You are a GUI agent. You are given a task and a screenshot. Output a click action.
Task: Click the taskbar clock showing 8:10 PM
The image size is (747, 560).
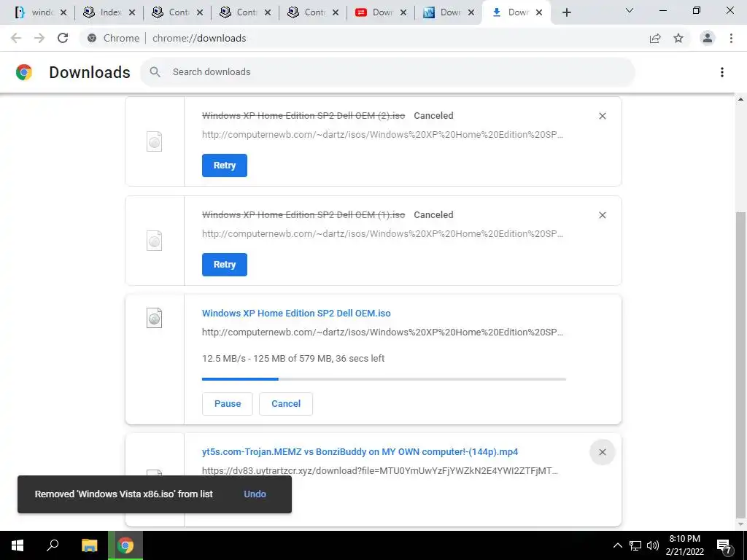click(684, 545)
